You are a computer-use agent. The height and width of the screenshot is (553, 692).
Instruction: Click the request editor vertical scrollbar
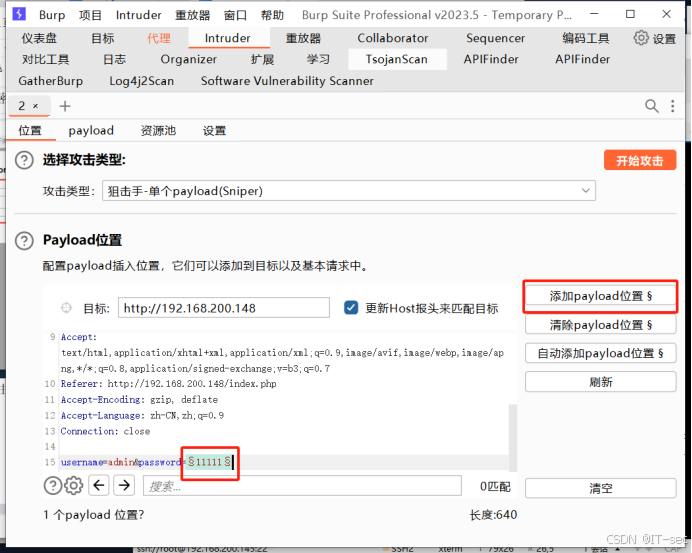click(x=512, y=437)
